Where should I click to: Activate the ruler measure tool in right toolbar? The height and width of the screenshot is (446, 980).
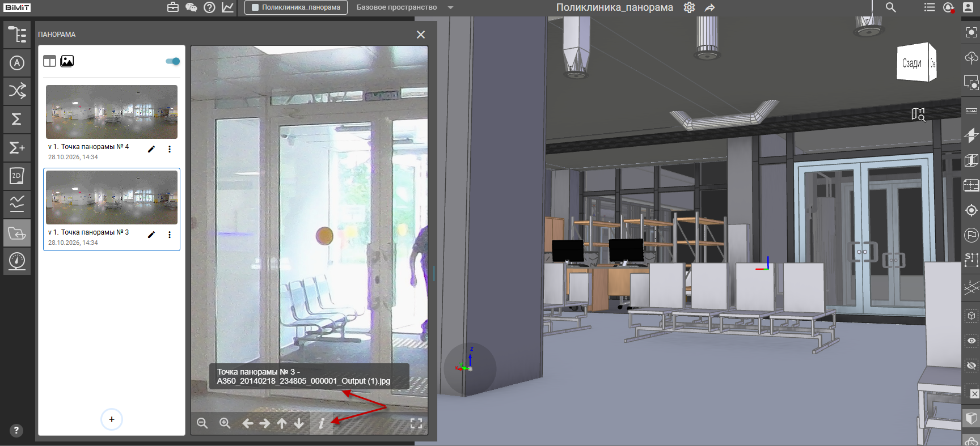(x=971, y=111)
